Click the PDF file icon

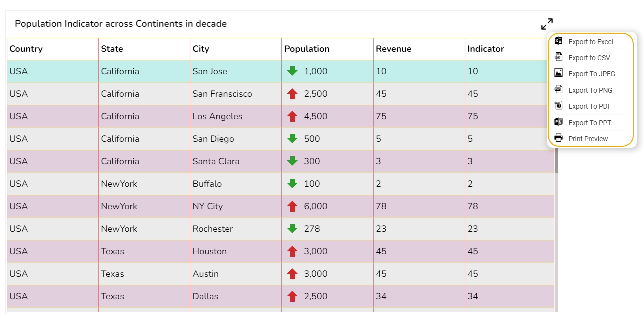tap(559, 106)
